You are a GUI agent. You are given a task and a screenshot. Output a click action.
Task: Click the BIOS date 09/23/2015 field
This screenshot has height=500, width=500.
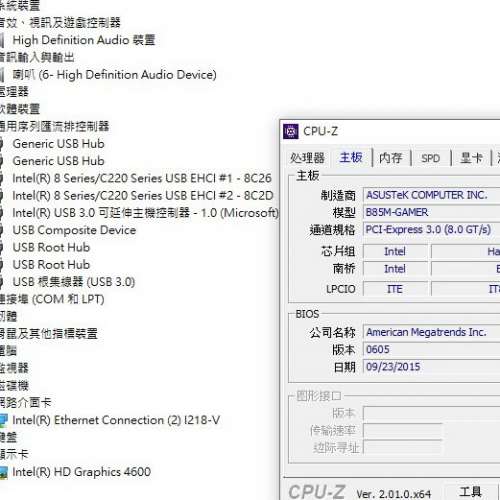pos(431,367)
